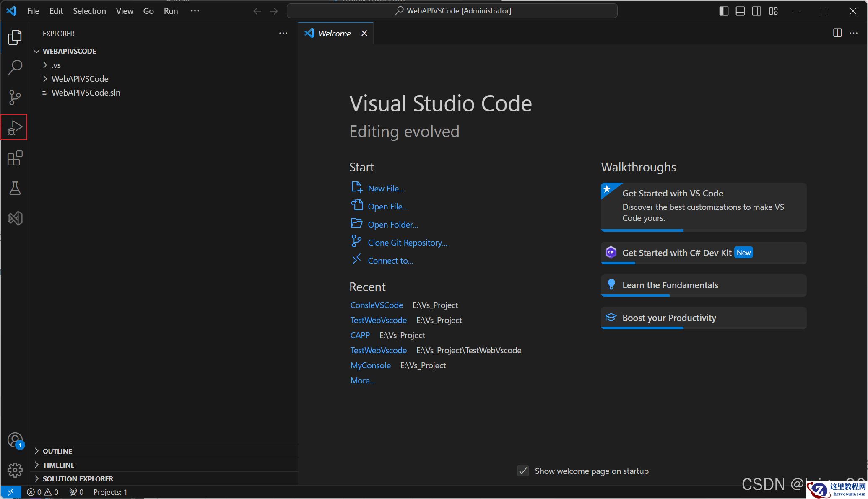Toggle the Primary Side Bar layout button
The image size is (868, 499).
point(724,11)
